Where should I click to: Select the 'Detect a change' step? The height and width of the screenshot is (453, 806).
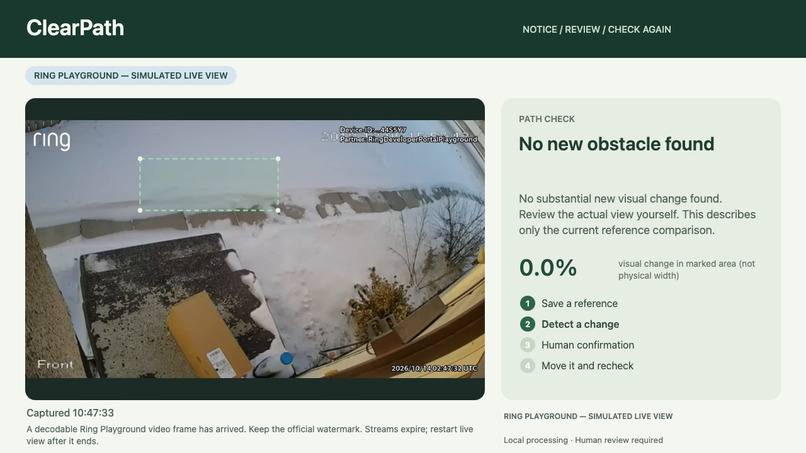pyautogui.click(x=580, y=324)
